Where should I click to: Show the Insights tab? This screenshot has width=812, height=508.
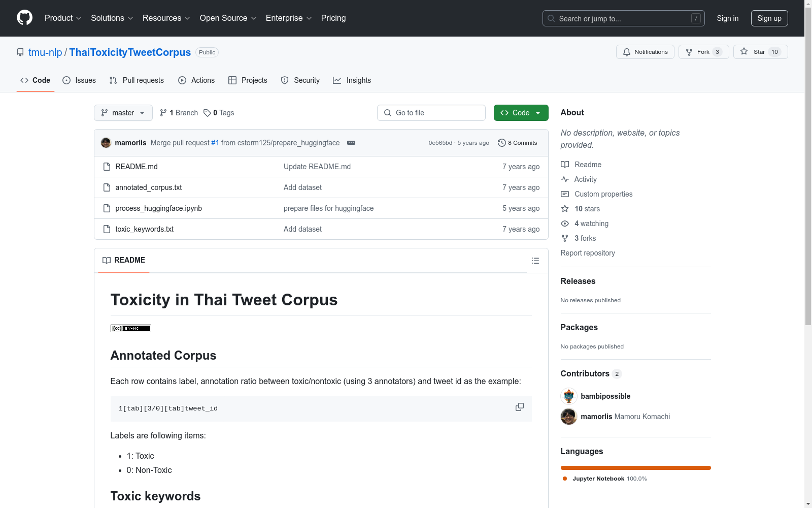click(x=352, y=80)
